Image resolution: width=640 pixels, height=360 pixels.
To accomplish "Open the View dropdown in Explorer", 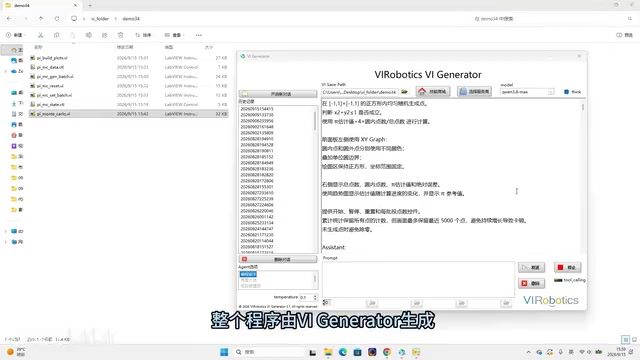I will 174,35.
